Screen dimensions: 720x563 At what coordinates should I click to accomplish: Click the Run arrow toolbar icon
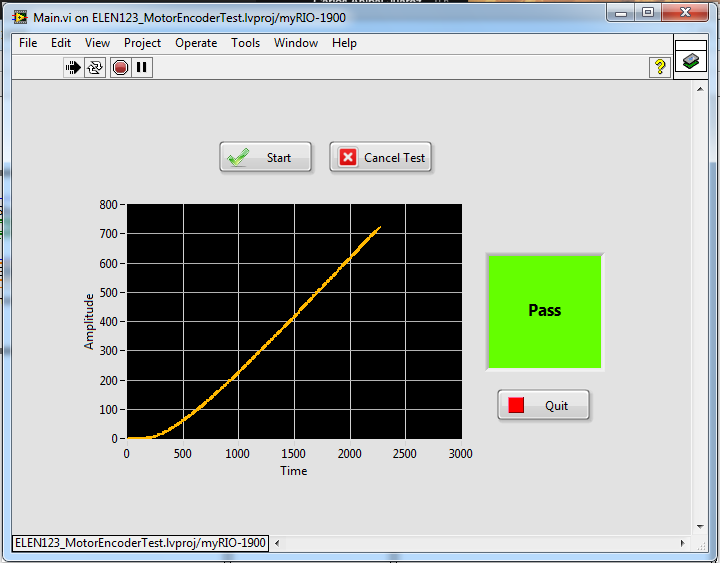click(73, 68)
